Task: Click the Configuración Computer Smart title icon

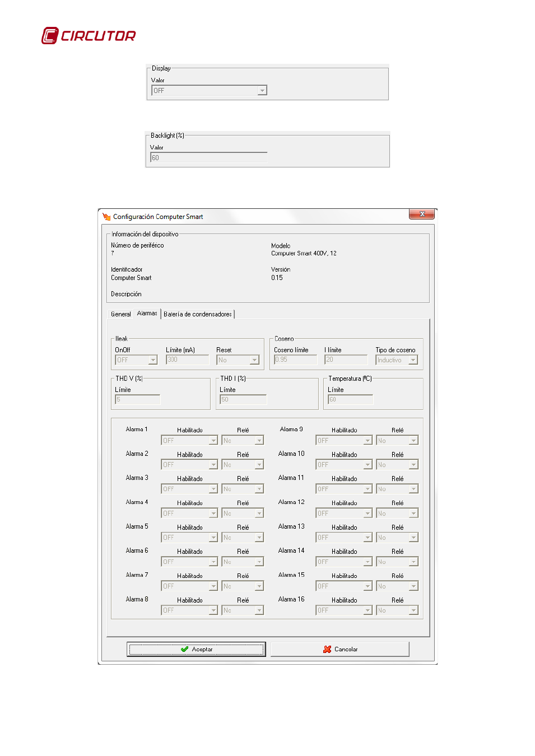Action: [106, 217]
